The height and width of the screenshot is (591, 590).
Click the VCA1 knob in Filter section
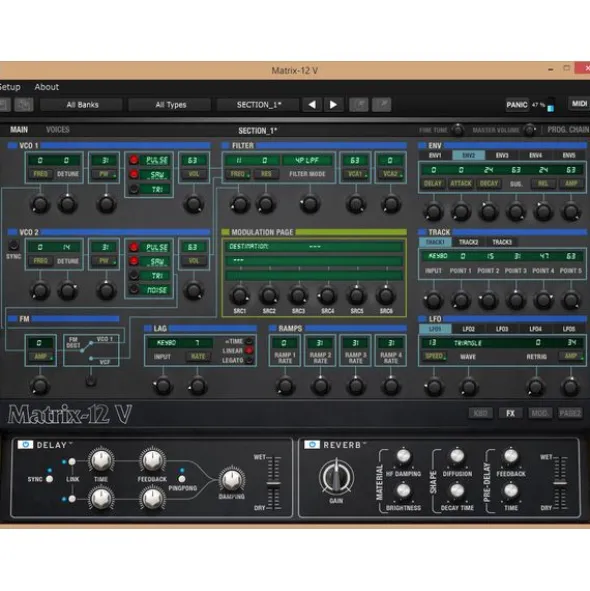[x=356, y=204]
